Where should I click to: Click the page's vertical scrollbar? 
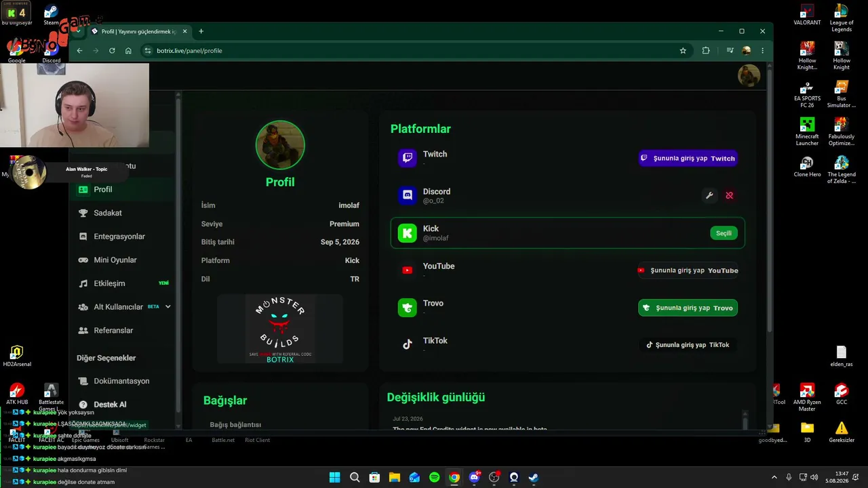pos(769,200)
